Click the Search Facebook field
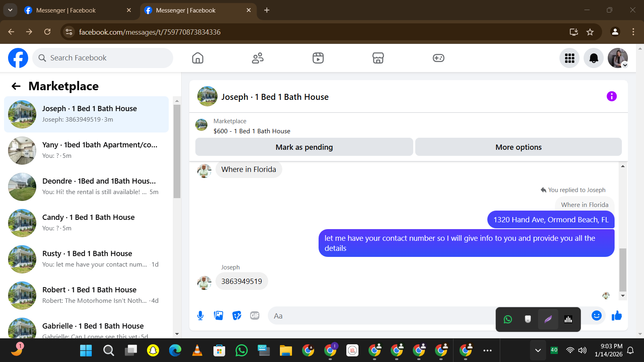Screen dimensions: 644x362 103,58
